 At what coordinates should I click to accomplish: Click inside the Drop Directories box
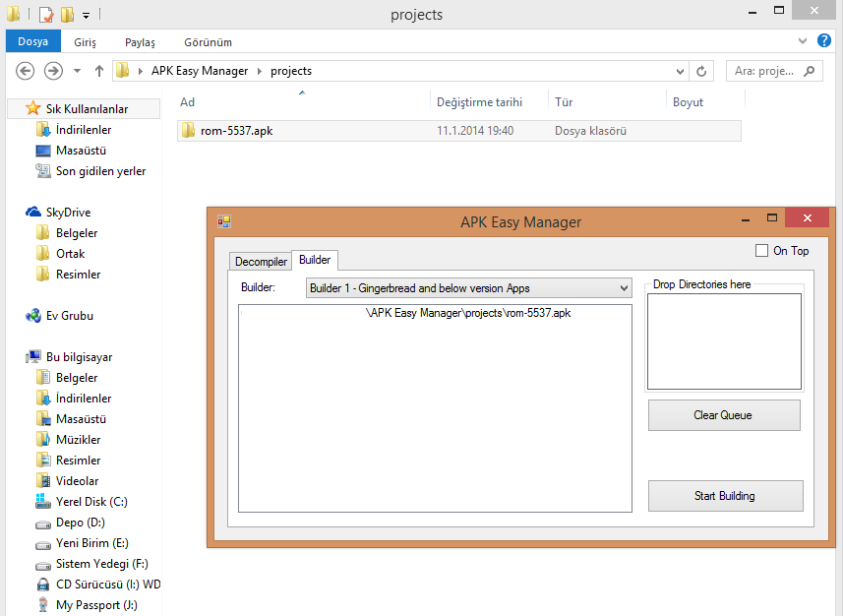click(x=724, y=340)
